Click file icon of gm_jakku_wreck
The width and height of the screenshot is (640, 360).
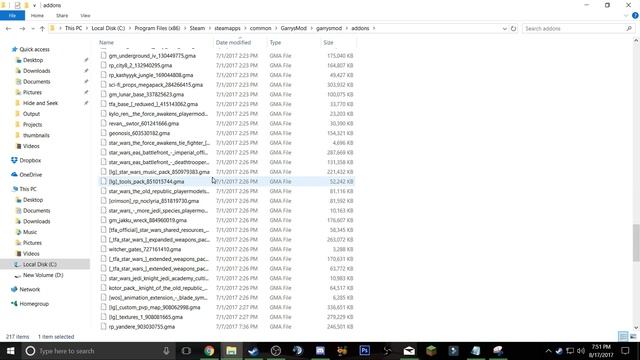click(103, 220)
